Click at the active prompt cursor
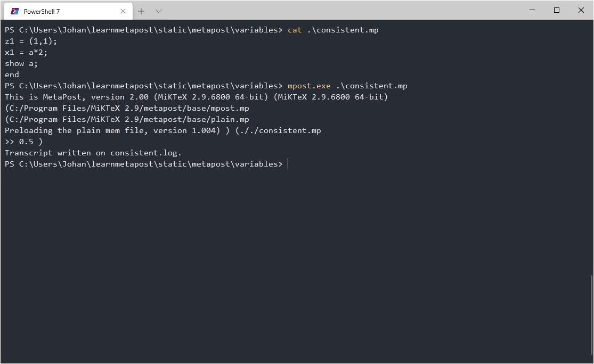The image size is (594, 364). 288,164
